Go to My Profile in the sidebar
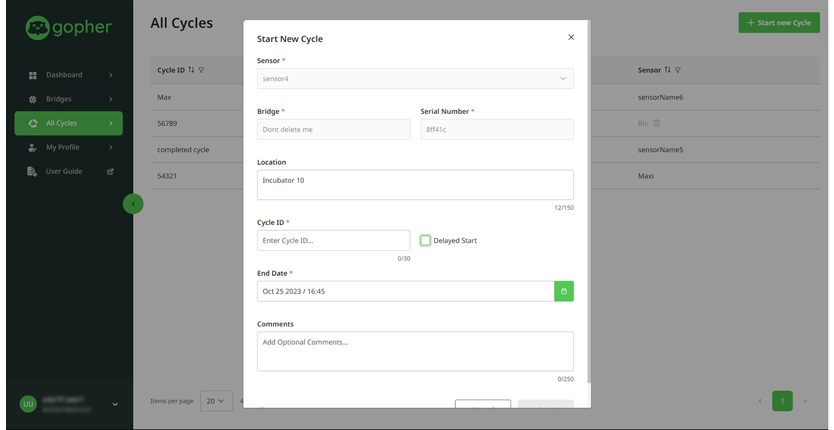This screenshot has height=430, width=834. click(68, 147)
